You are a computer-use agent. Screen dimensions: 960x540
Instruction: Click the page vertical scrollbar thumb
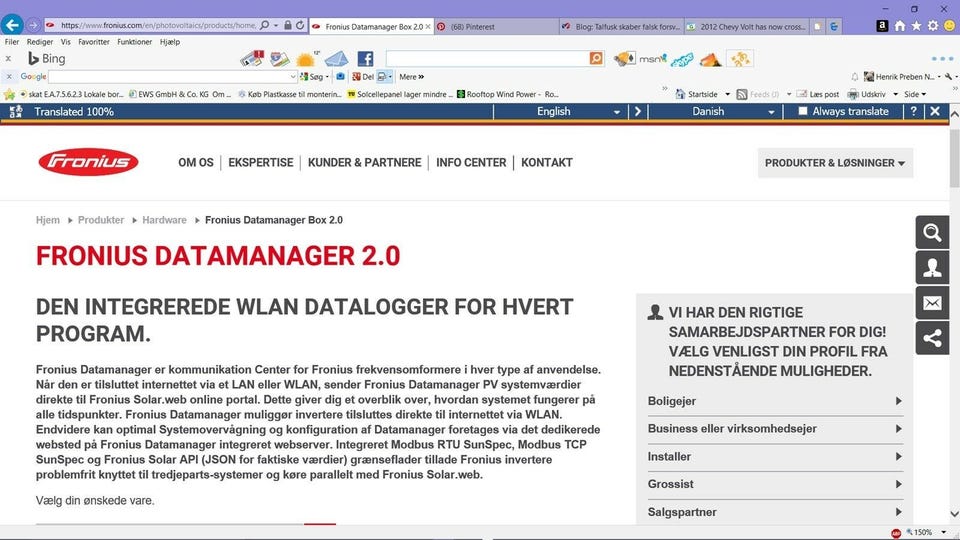click(x=954, y=157)
